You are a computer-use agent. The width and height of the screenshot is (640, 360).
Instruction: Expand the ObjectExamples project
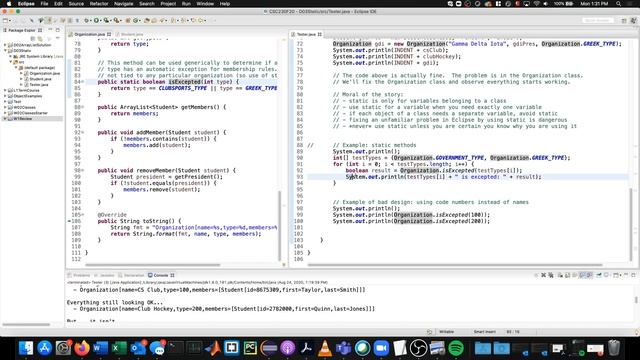pos(5,96)
